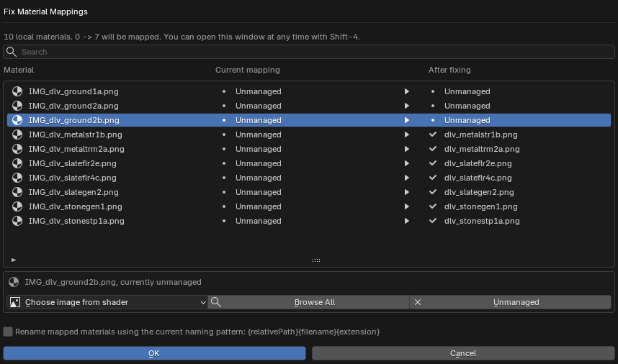The width and height of the screenshot is (618, 364).
Task: Enable Rename mapped materials checkbox
Action: (8, 332)
